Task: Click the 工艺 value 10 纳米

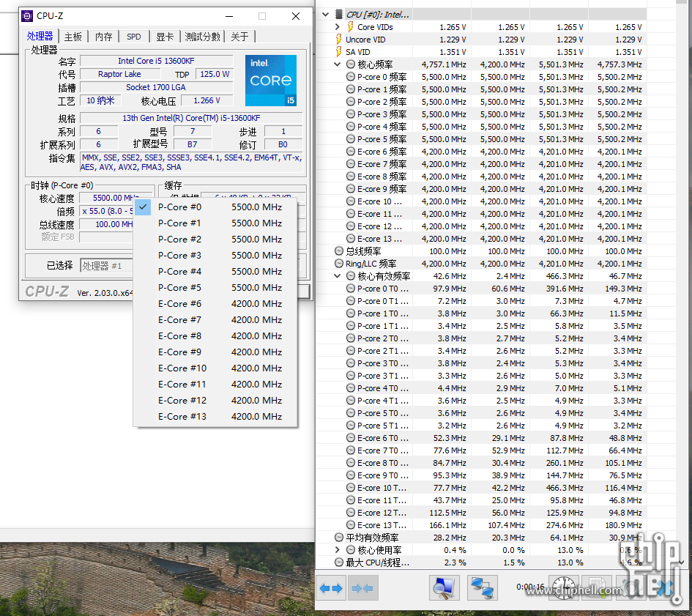Action: click(x=100, y=100)
